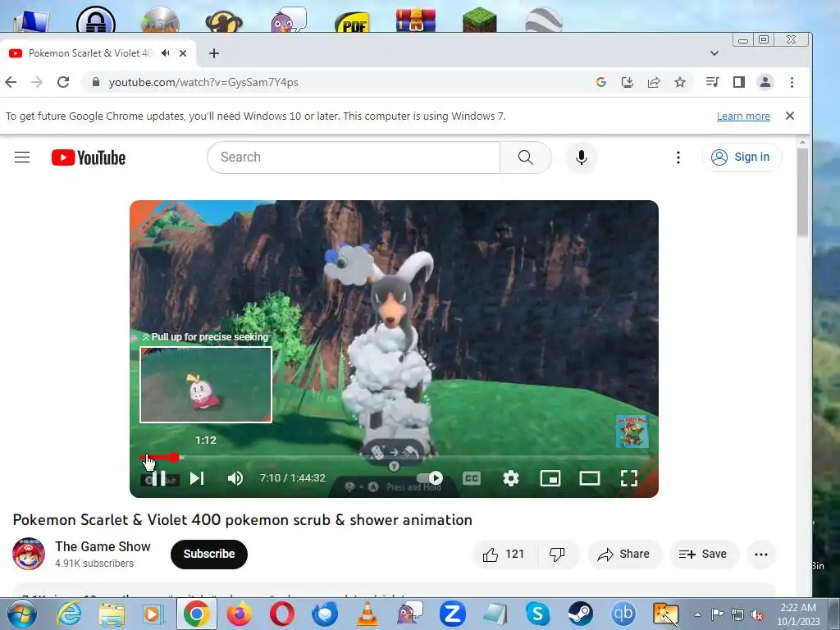
Task: Open The Game Show channel avatar
Action: (x=29, y=554)
